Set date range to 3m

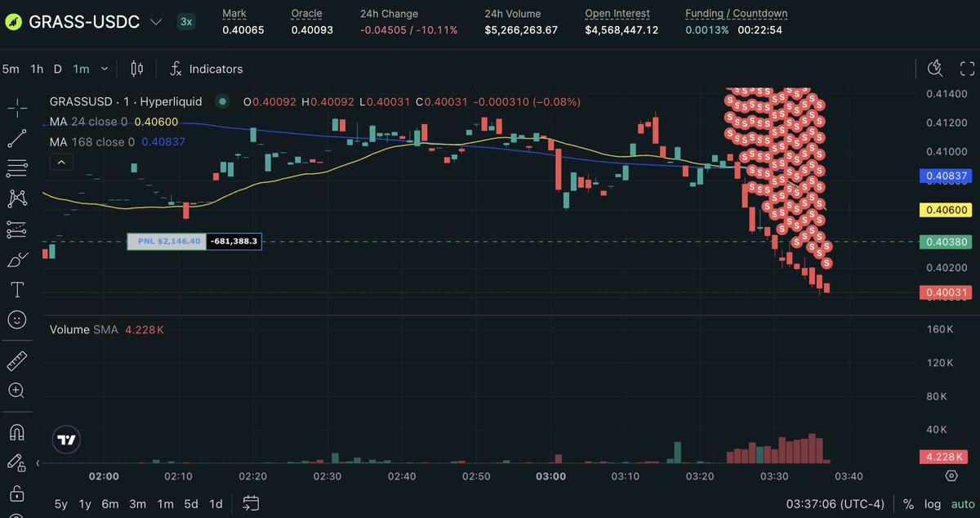coord(138,504)
